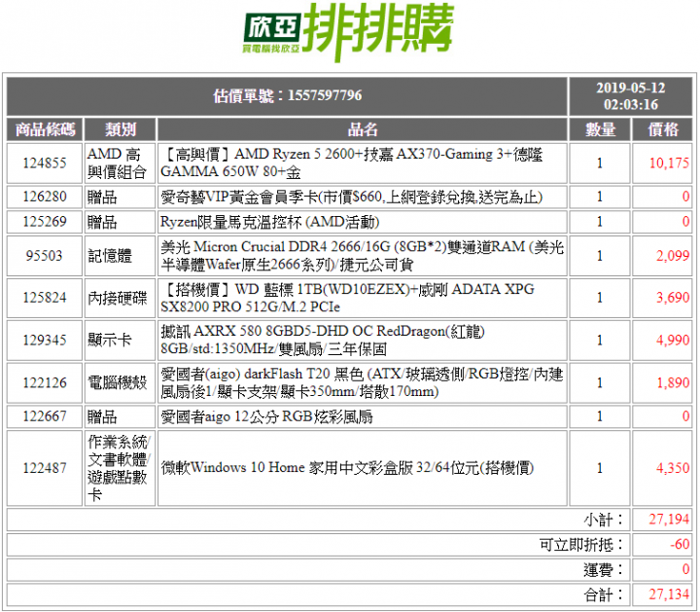The height and width of the screenshot is (612, 700).
Task: Click the 可立即折抵 label
Action: [x=581, y=545]
